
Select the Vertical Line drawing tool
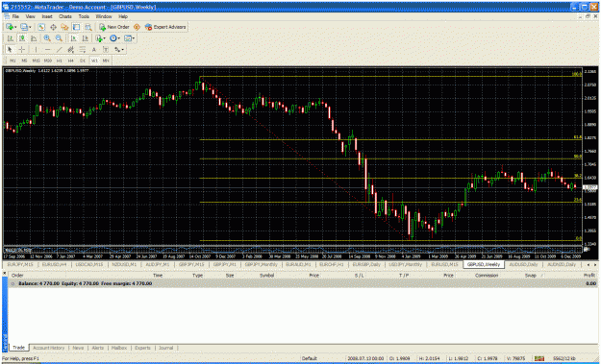point(36,50)
